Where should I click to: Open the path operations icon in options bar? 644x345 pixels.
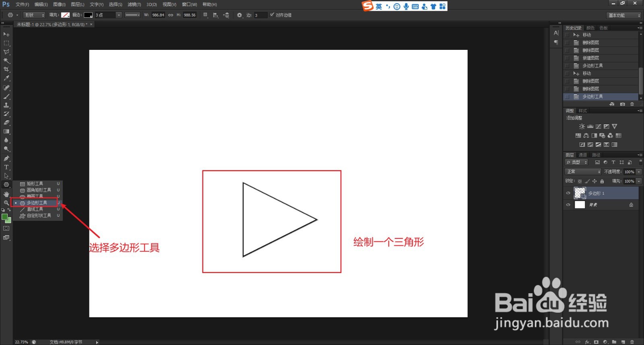click(206, 15)
